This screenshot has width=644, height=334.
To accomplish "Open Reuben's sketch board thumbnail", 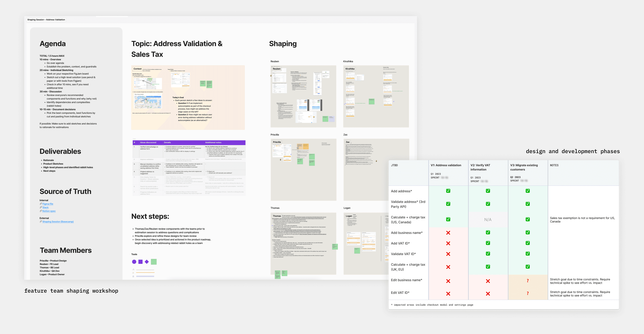I will click(303, 96).
